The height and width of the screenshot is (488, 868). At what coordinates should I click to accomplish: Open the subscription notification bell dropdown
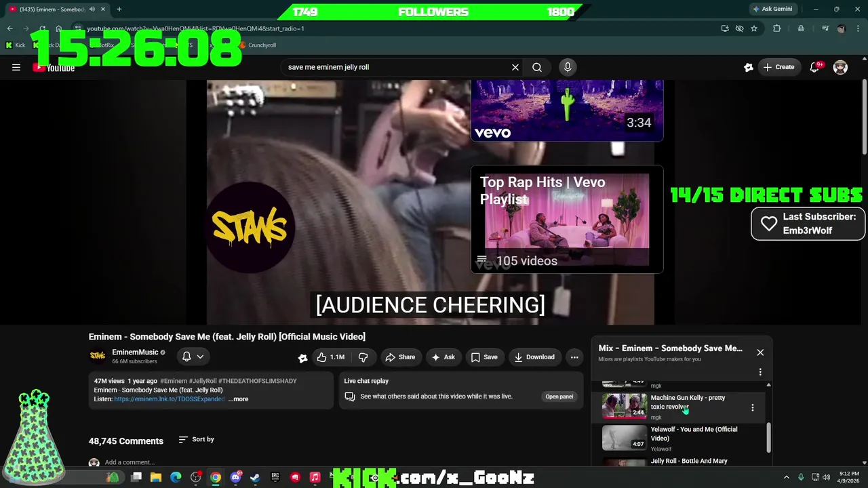pos(193,357)
